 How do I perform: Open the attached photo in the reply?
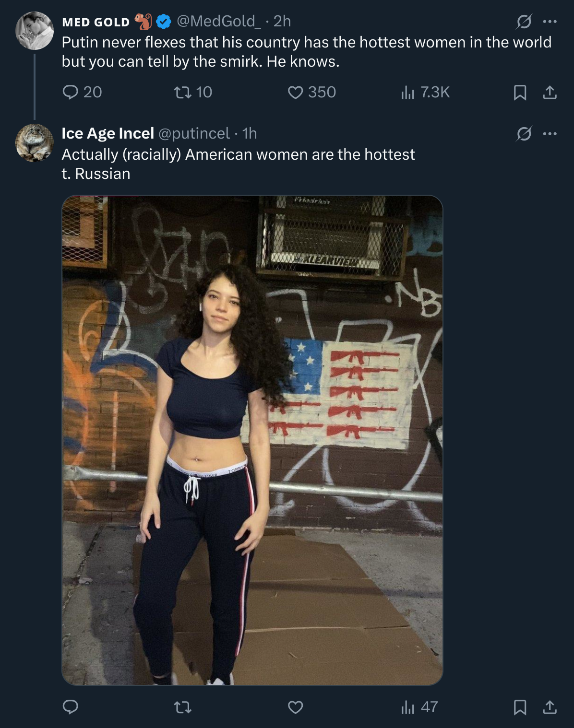tap(252, 440)
